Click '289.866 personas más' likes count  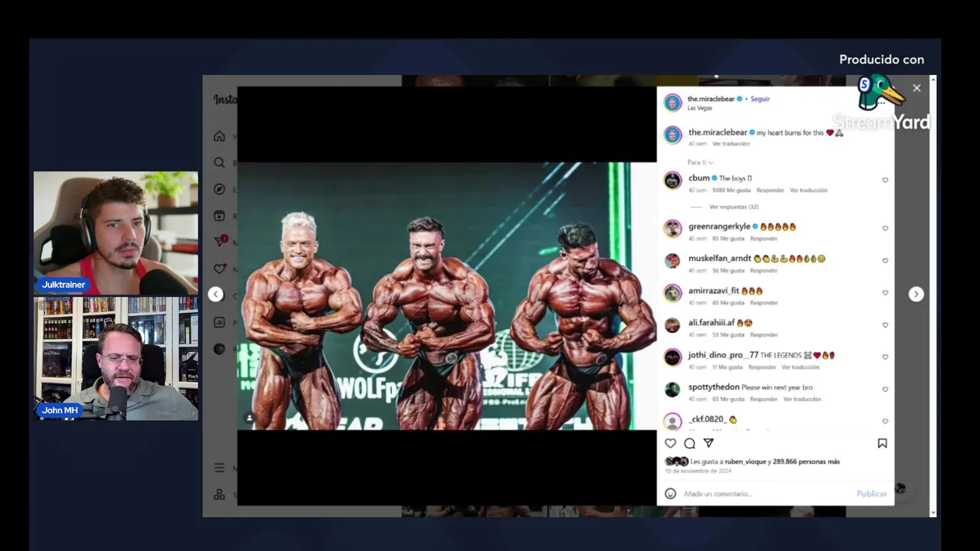click(806, 461)
